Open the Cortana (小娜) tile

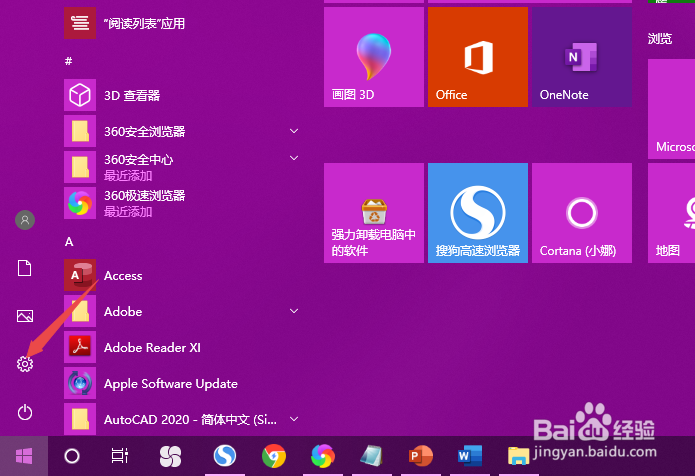(x=582, y=213)
